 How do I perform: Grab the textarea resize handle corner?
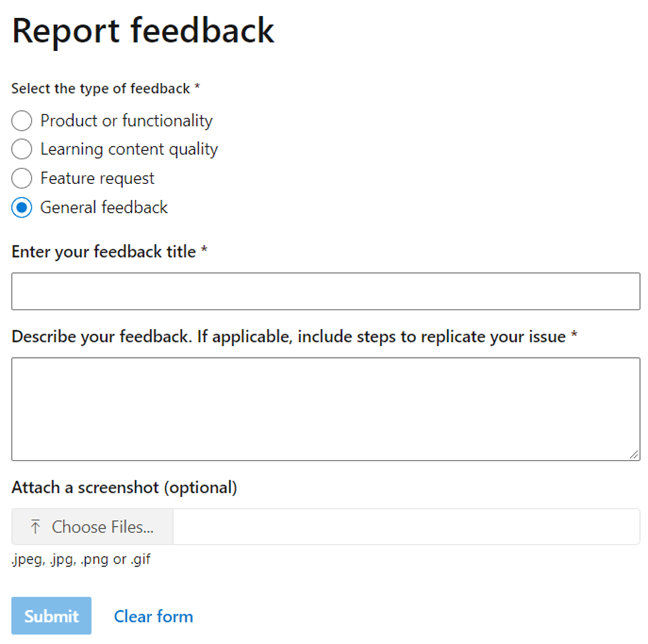(x=634, y=455)
